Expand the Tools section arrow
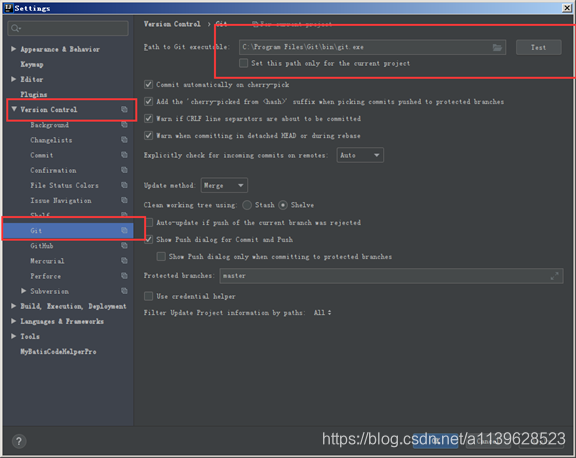 pos(14,336)
